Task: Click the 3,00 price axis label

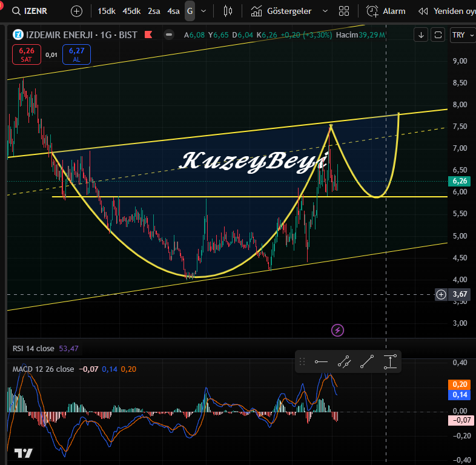Action: click(460, 323)
